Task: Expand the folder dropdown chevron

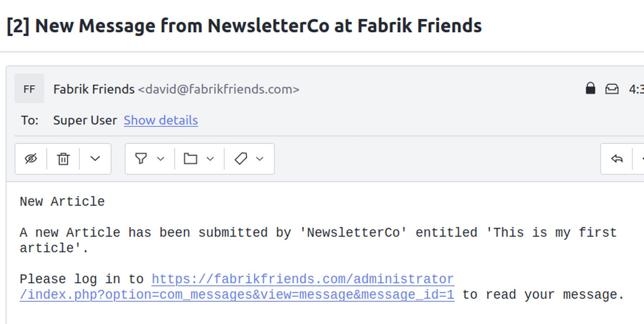Action: tap(210, 158)
